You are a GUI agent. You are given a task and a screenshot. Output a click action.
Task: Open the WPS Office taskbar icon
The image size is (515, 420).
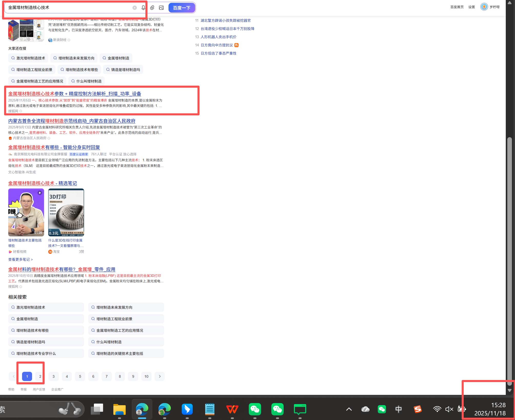(x=232, y=409)
